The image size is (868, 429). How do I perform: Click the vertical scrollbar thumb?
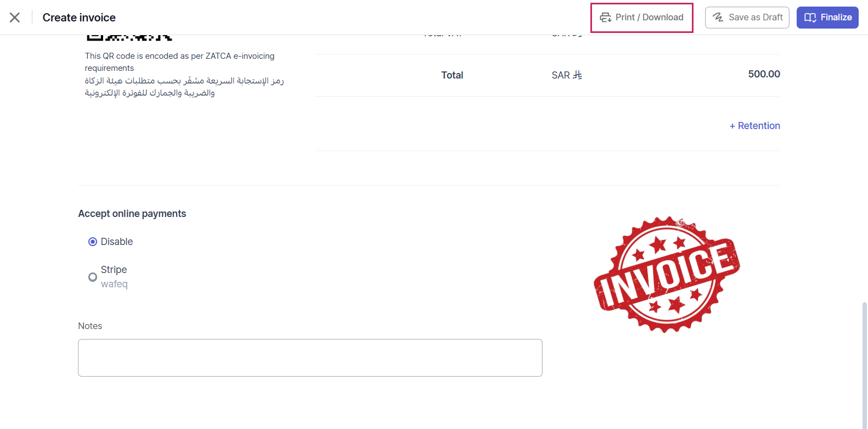coord(864,363)
